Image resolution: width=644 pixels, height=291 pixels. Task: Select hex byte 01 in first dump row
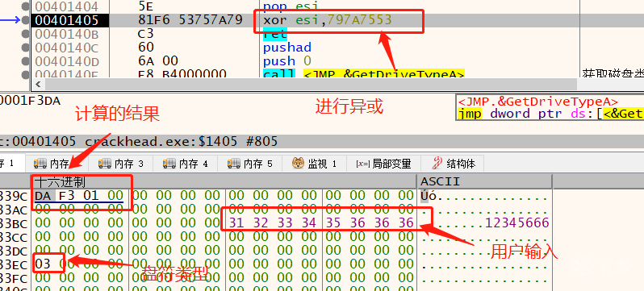point(91,196)
